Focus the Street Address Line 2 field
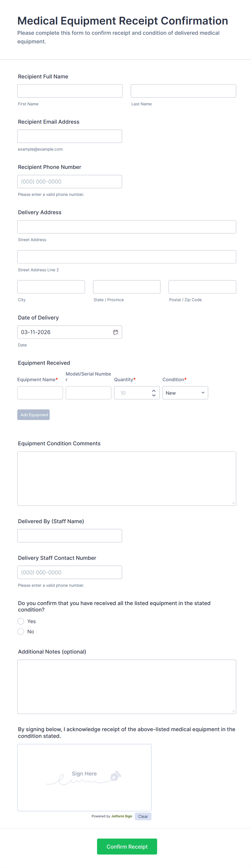Image resolution: width=251 pixels, height=868 pixels. [x=127, y=257]
